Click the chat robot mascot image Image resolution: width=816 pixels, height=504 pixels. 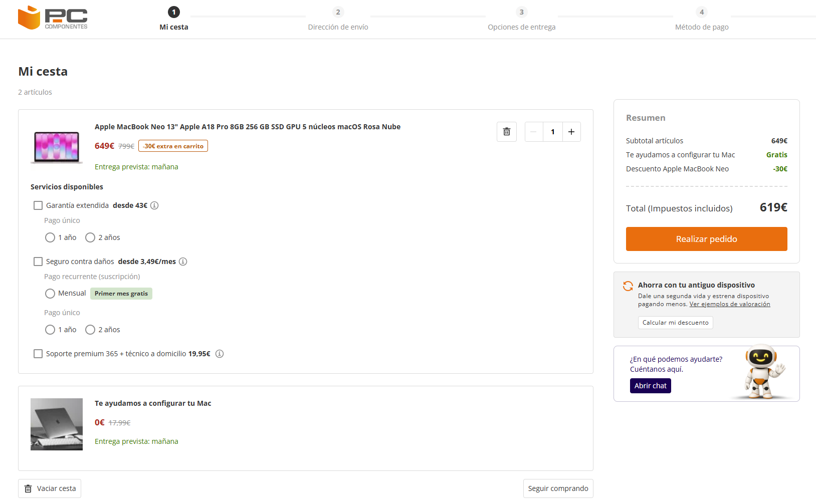point(762,372)
